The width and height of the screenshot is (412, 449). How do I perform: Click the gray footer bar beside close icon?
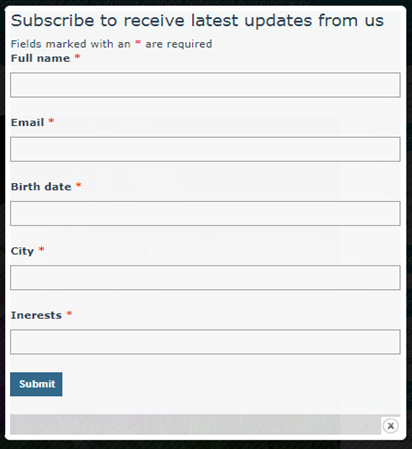click(x=195, y=424)
